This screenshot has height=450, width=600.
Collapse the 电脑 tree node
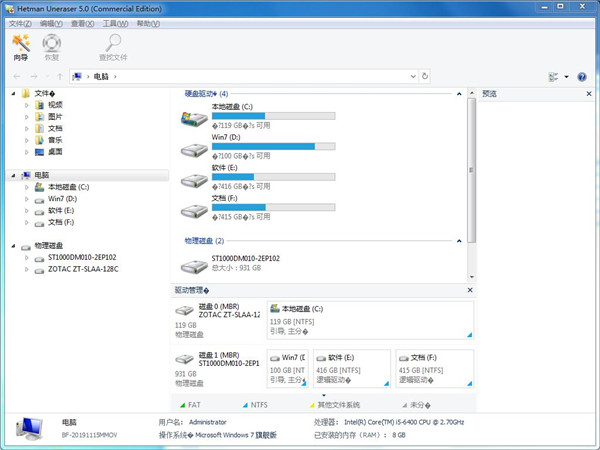coord(12,175)
